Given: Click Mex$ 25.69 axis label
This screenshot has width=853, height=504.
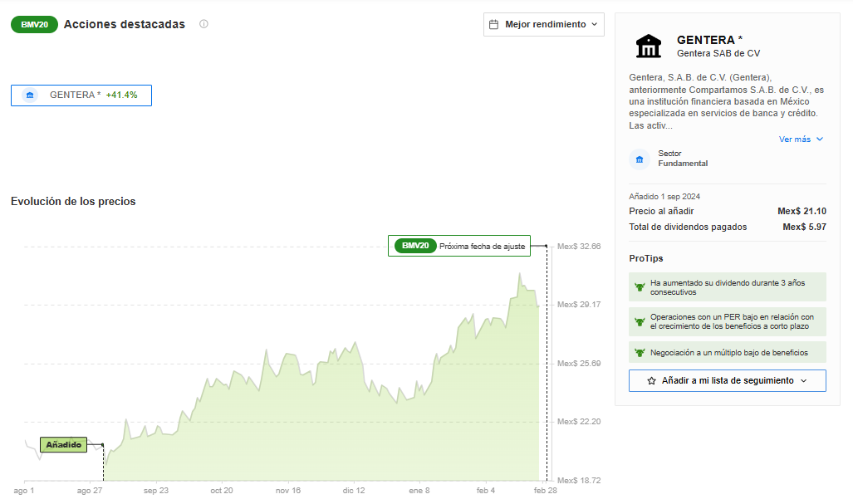Looking at the screenshot, I should pyautogui.click(x=579, y=363).
